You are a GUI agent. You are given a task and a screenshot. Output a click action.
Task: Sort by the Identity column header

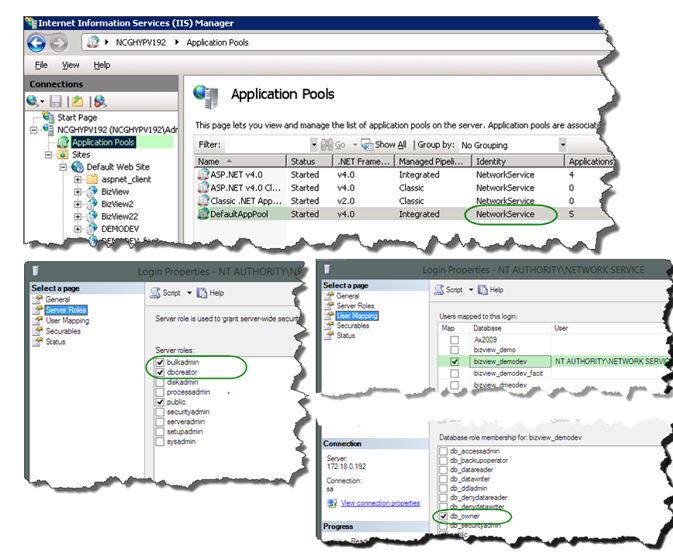(x=518, y=161)
